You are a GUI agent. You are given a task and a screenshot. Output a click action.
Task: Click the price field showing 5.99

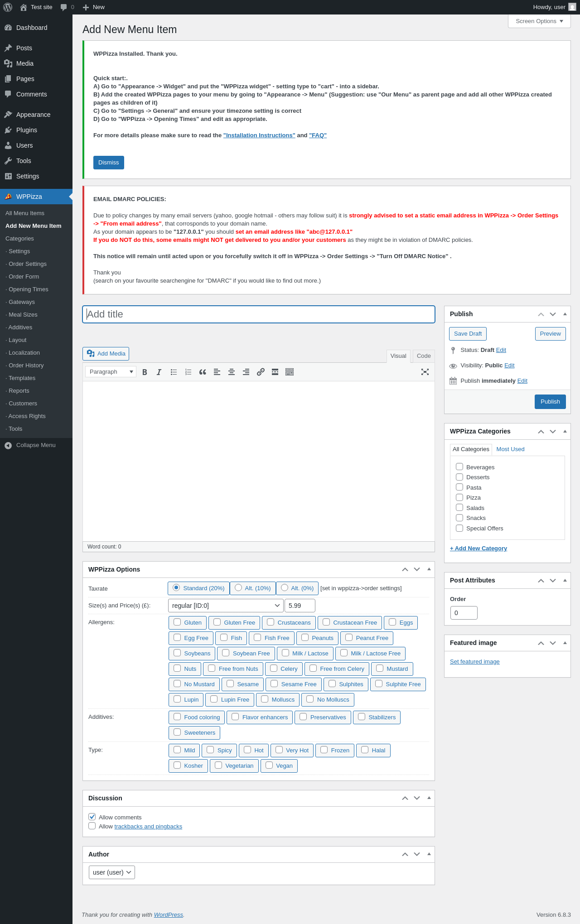click(x=300, y=606)
